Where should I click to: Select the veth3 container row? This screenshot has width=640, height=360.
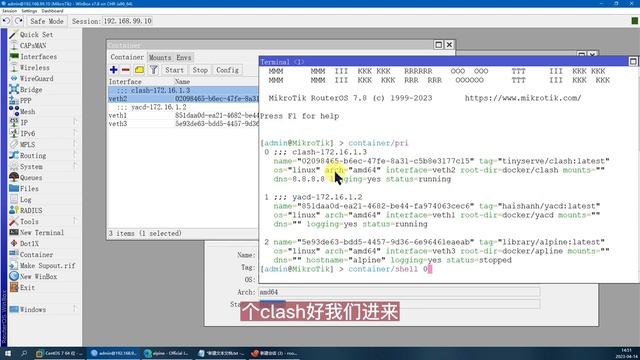click(183, 124)
